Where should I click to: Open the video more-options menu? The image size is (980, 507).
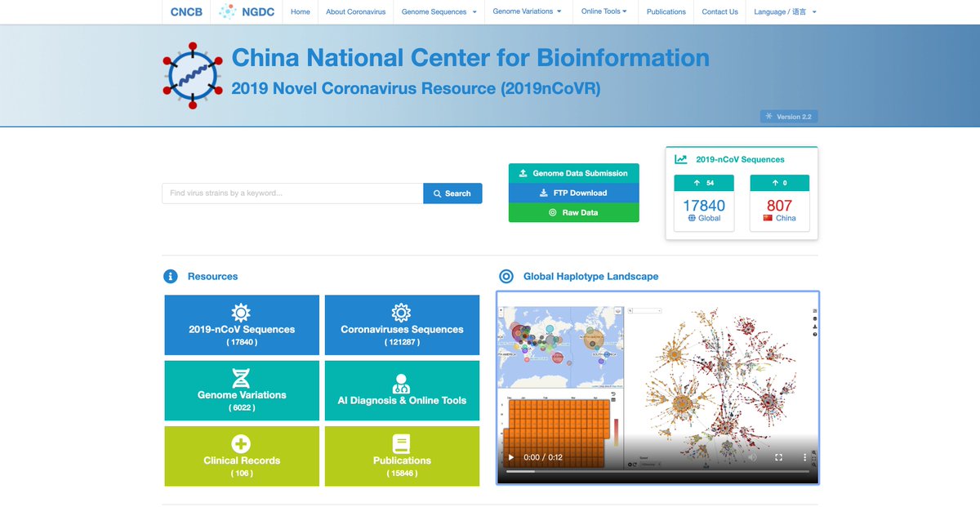[x=804, y=457]
